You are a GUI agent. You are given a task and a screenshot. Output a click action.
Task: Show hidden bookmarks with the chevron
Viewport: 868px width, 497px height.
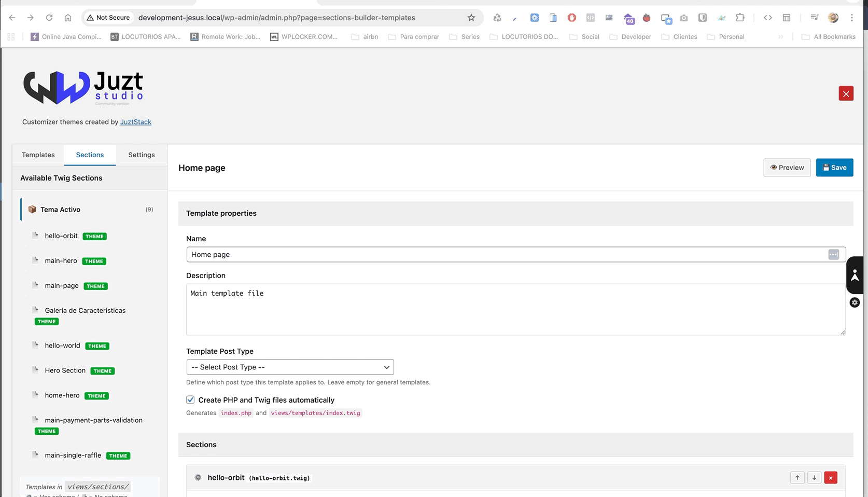[x=780, y=37]
